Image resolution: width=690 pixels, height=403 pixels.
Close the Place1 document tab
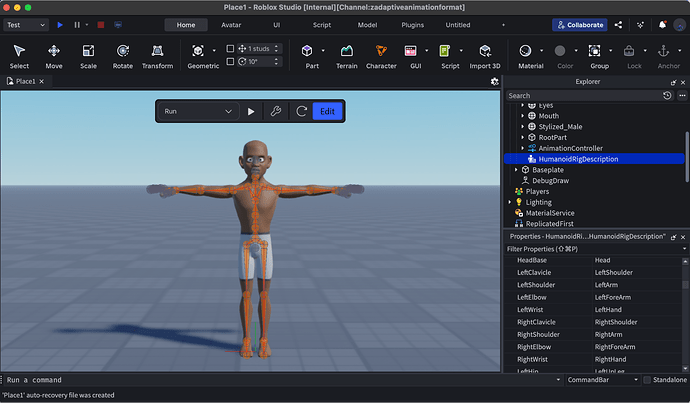41,81
